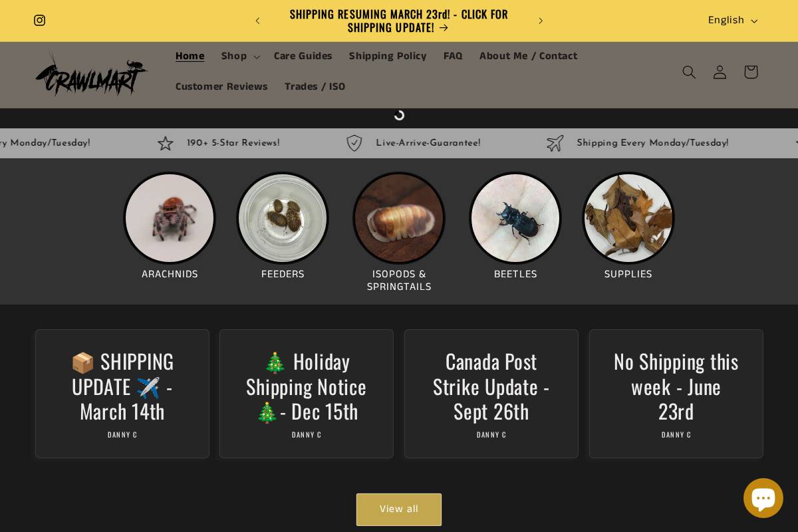This screenshot has height=532, width=798.
Task: Open the shopping cart
Action: (x=751, y=72)
